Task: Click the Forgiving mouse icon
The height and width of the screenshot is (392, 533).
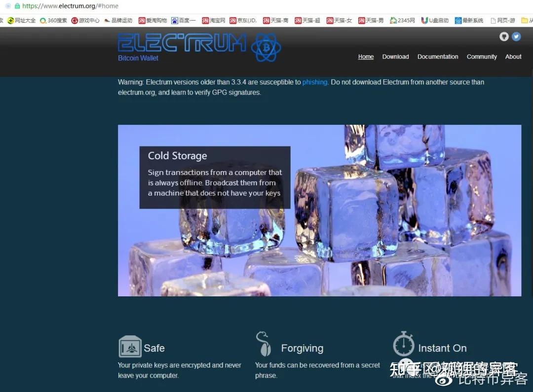Action: 264,344
